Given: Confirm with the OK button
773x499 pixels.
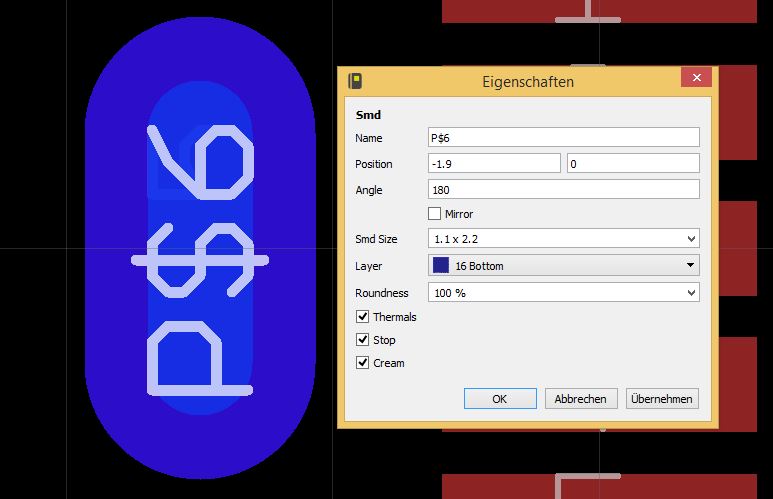Looking at the screenshot, I should coord(500,398).
